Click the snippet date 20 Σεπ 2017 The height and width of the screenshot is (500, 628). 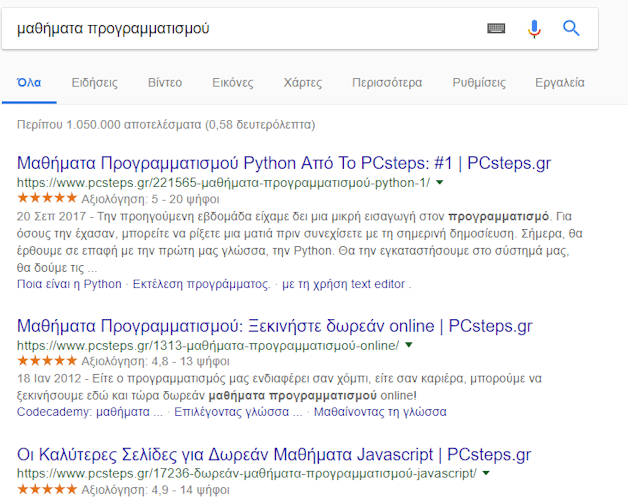51,216
